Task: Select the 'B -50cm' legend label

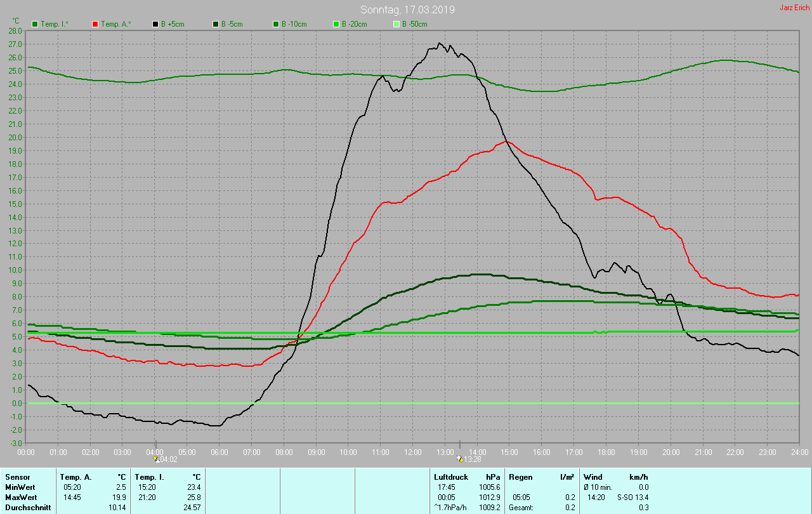Action: coord(414,24)
